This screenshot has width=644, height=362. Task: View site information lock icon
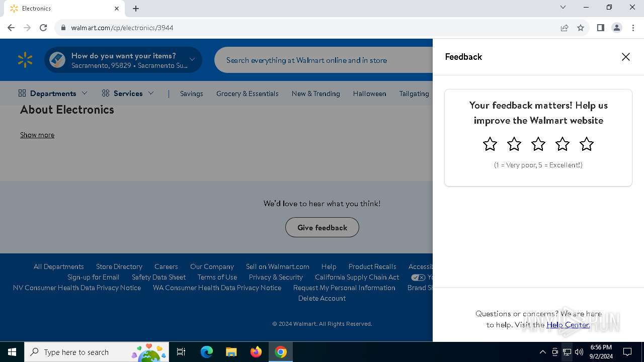[x=63, y=28]
